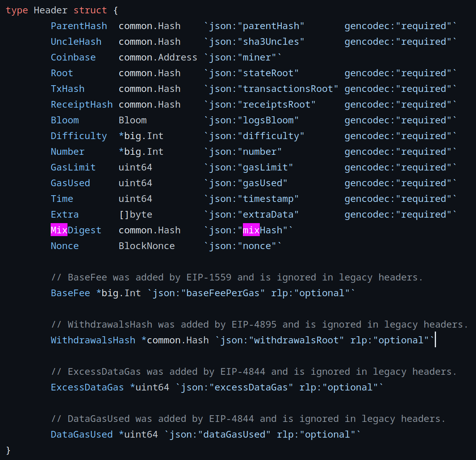Select the ParentHash field name
The height and width of the screenshot is (460, 476).
(x=78, y=26)
